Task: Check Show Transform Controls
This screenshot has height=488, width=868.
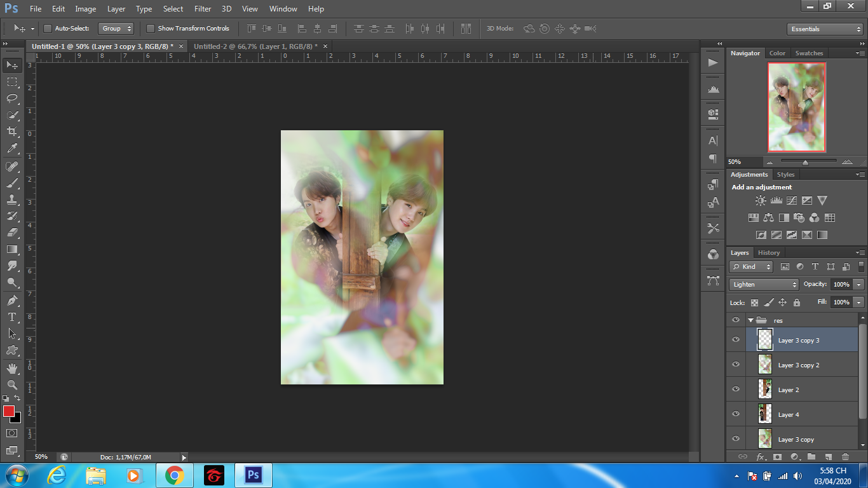Action: [x=151, y=29]
